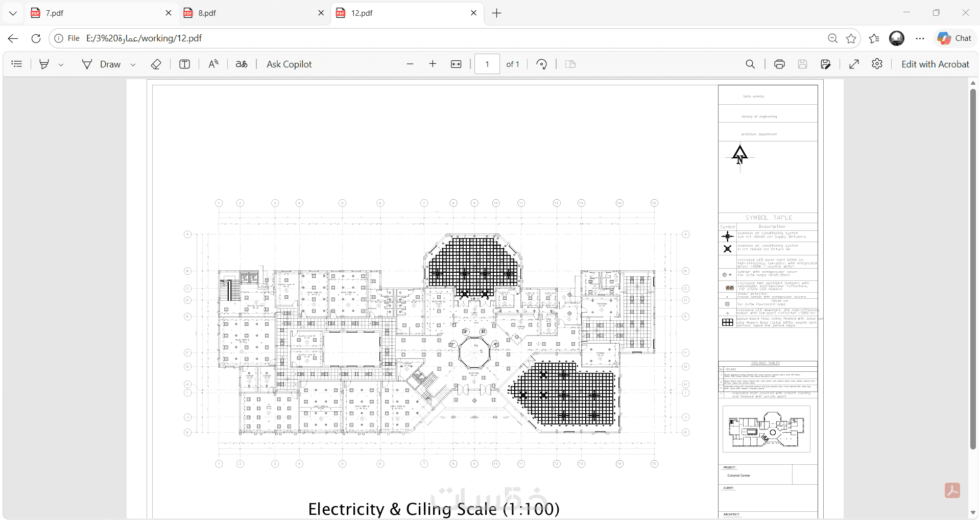Select the Highlight tool
The width and height of the screenshot is (980, 521).
tap(44, 64)
